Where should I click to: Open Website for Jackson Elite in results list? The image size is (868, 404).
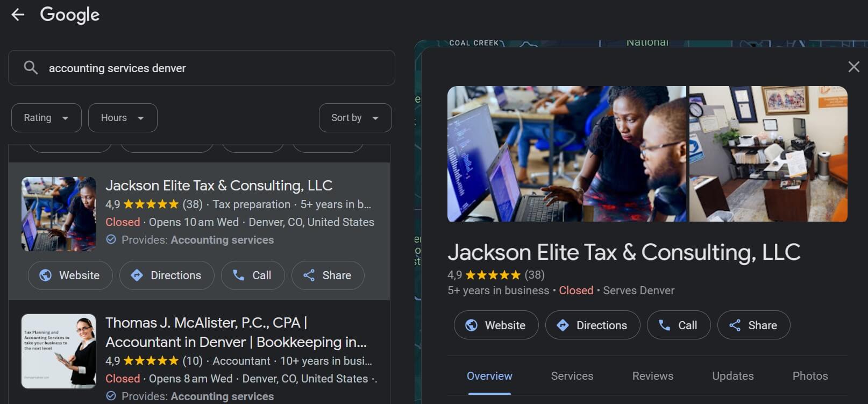pyautogui.click(x=70, y=275)
